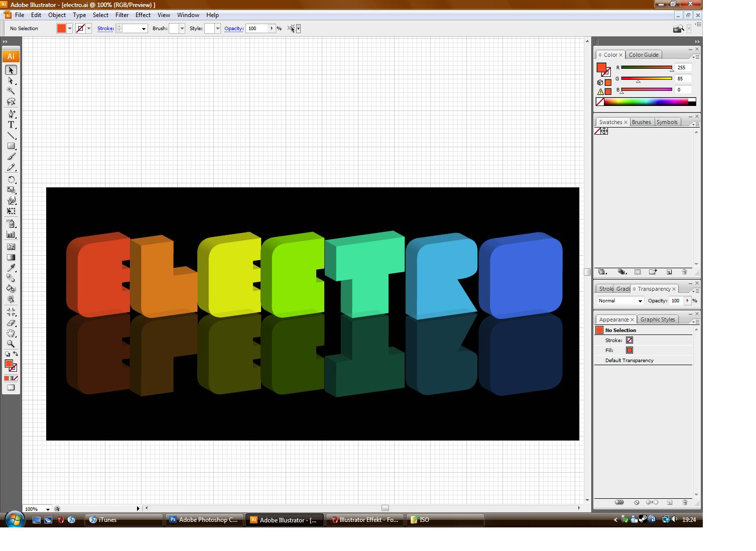
Task: Select the Paintbrush tool
Action: (x=11, y=157)
